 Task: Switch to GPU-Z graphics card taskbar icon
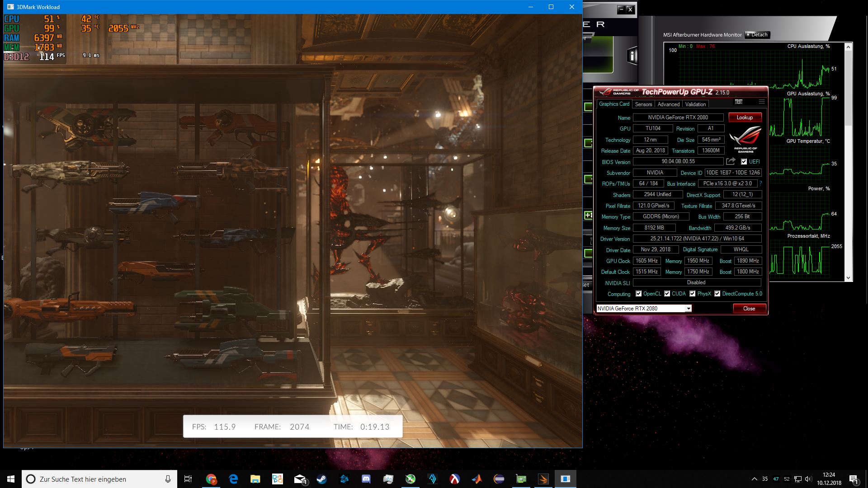[521, 479]
